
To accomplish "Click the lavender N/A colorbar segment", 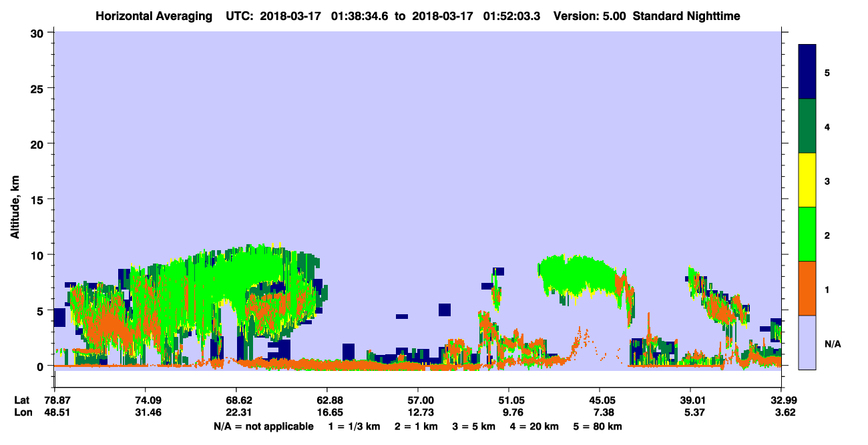I will pyautogui.click(x=807, y=342).
